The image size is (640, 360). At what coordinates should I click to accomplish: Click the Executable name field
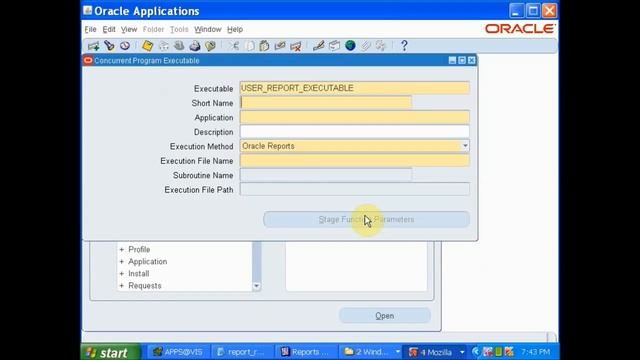click(x=354, y=88)
